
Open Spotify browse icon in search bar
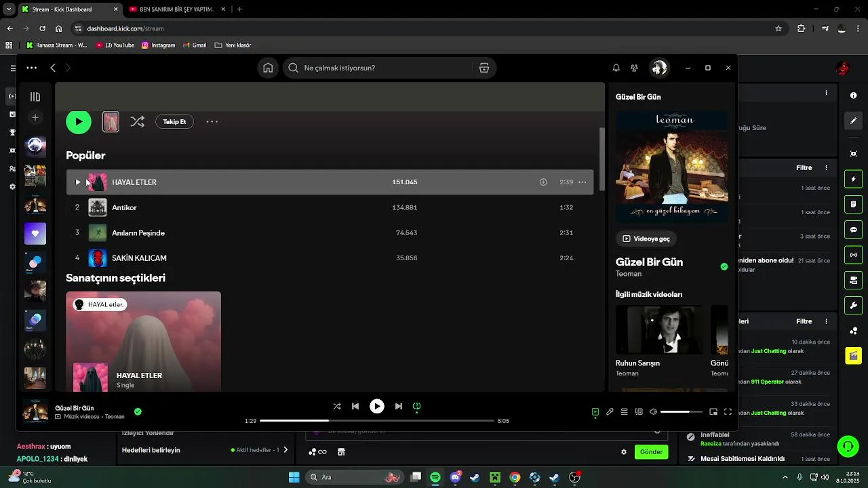[x=484, y=68]
